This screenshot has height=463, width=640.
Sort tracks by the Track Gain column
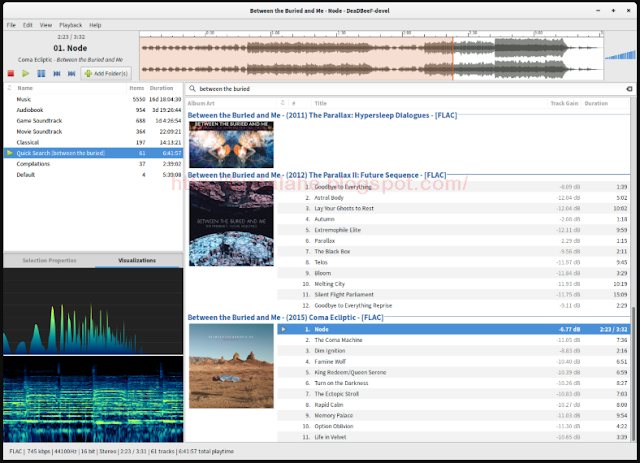564,103
